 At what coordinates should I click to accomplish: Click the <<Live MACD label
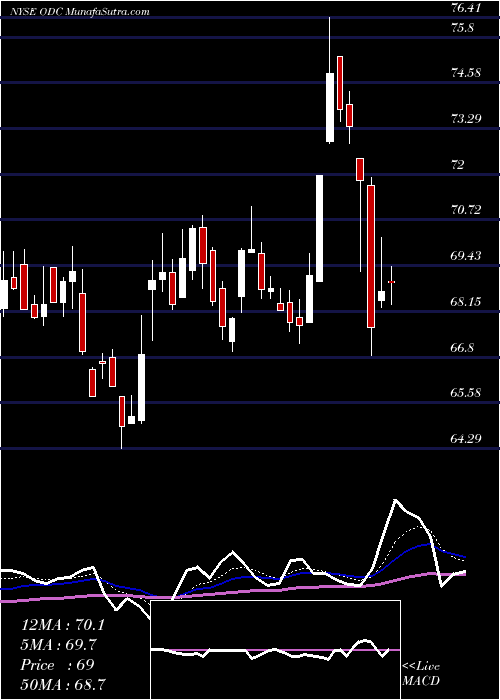421,674
